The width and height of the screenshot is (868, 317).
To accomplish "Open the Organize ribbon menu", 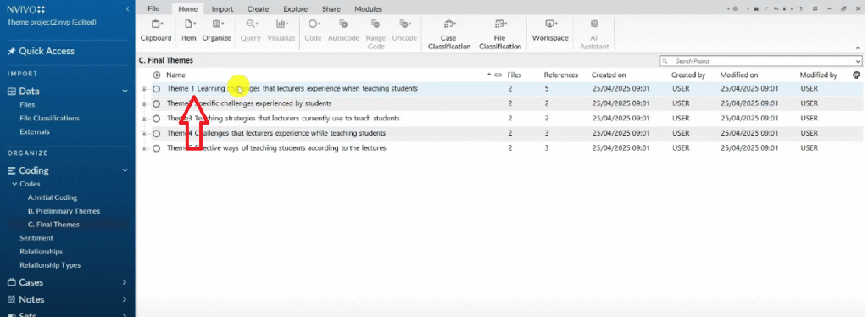I will click(216, 31).
